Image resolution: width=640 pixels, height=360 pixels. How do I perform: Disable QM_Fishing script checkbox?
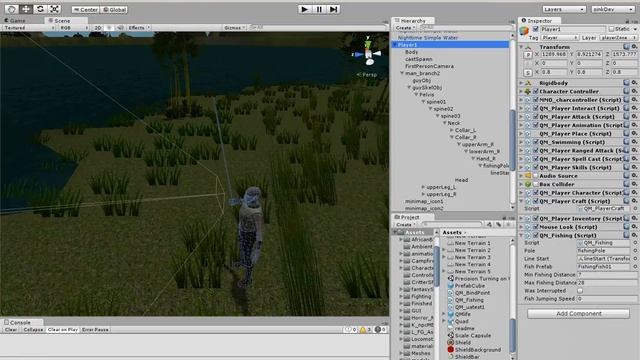pos(536,235)
